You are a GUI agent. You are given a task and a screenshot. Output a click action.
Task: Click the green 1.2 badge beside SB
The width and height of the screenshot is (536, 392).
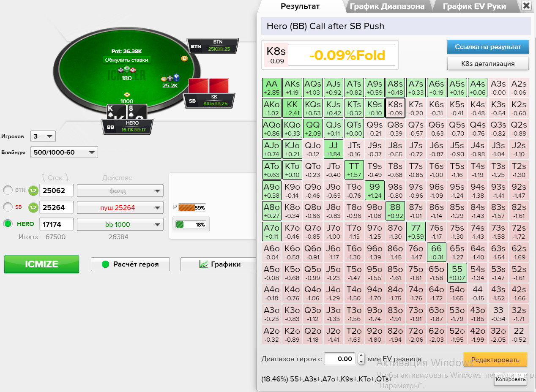pos(33,207)
